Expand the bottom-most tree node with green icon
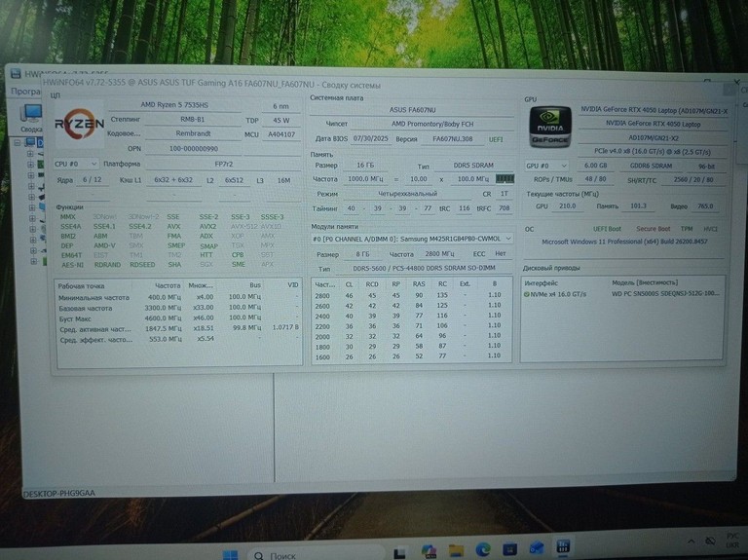 33,261
